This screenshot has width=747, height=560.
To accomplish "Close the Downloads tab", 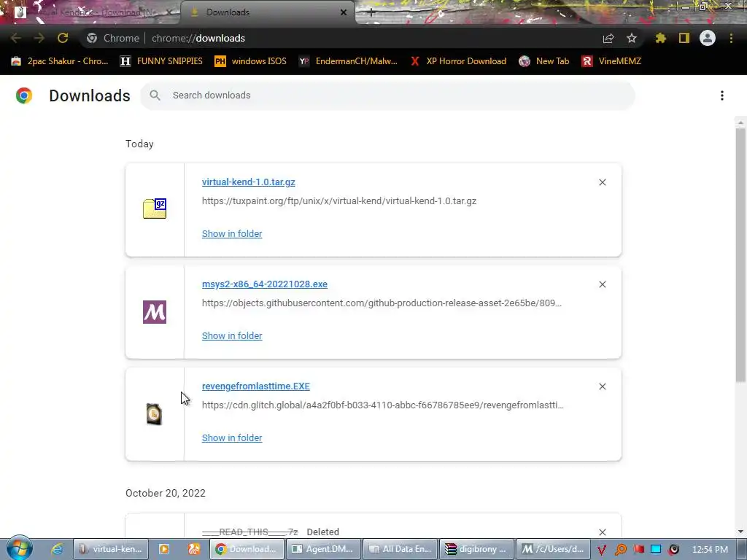I will click(x=344, y=12).
